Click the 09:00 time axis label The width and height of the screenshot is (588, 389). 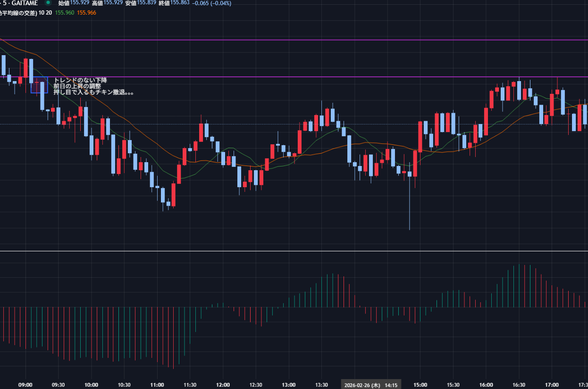pos(25,385)
